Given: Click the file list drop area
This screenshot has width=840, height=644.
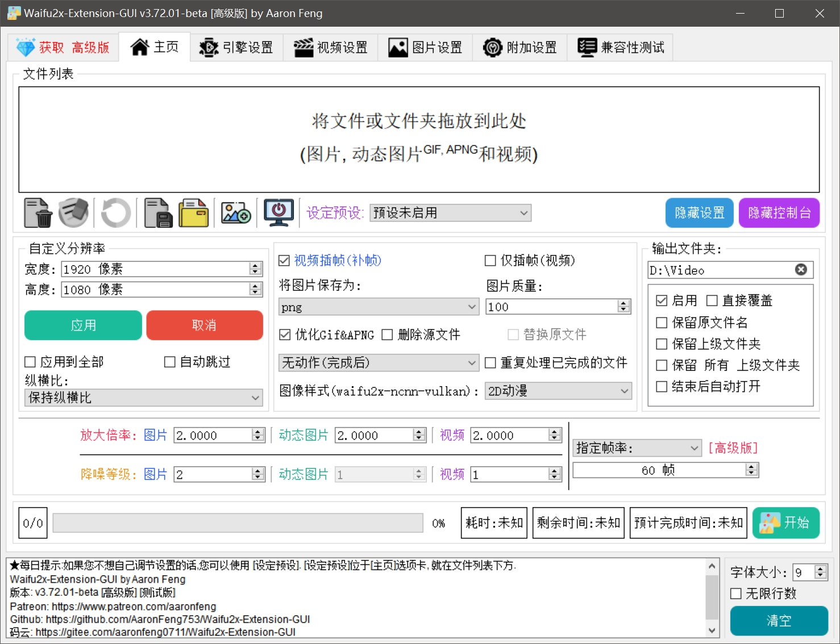Looking at the screenshot, I should pyautogui.click(x=419, y=140).
